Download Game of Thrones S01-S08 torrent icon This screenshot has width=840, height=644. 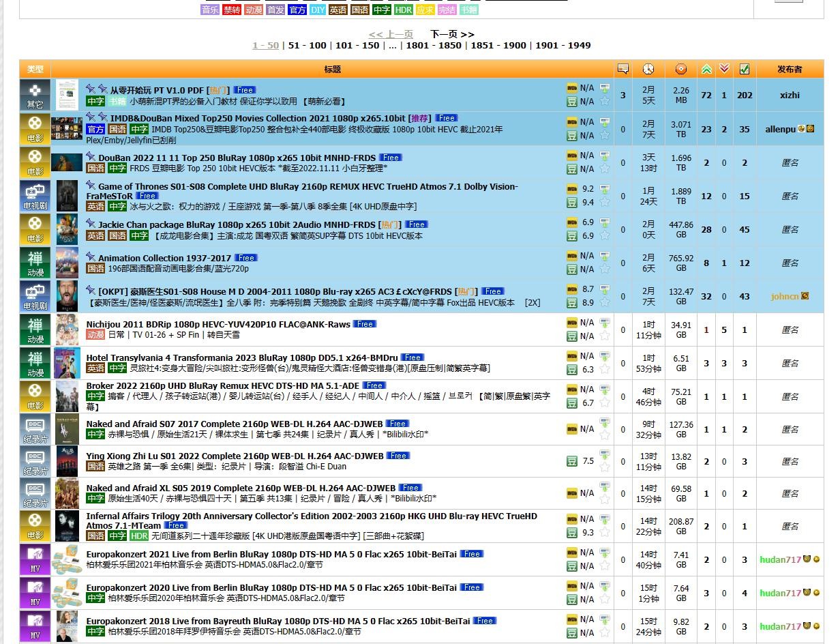tap(605, 188)
